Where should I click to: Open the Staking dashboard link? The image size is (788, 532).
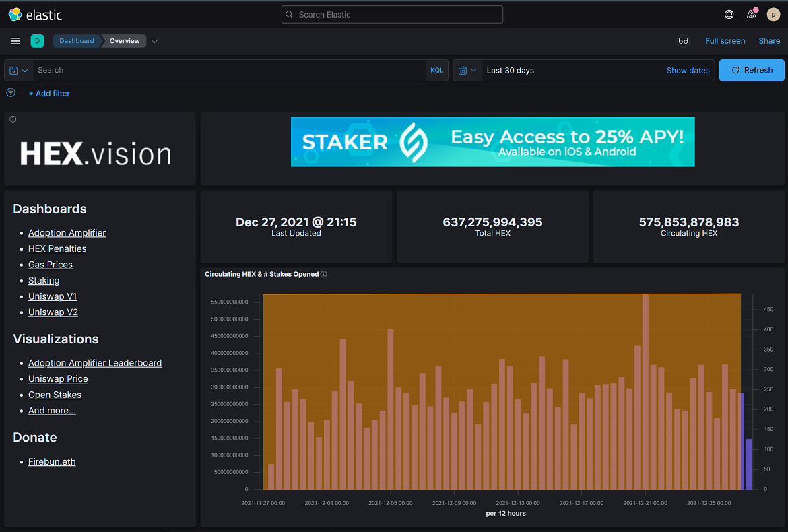[44, 280]
